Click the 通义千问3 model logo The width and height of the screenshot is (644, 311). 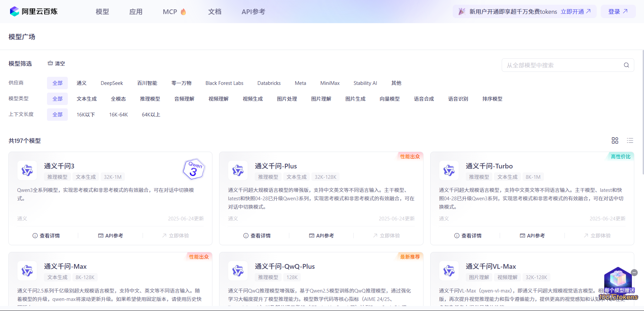tap(27, 170)
